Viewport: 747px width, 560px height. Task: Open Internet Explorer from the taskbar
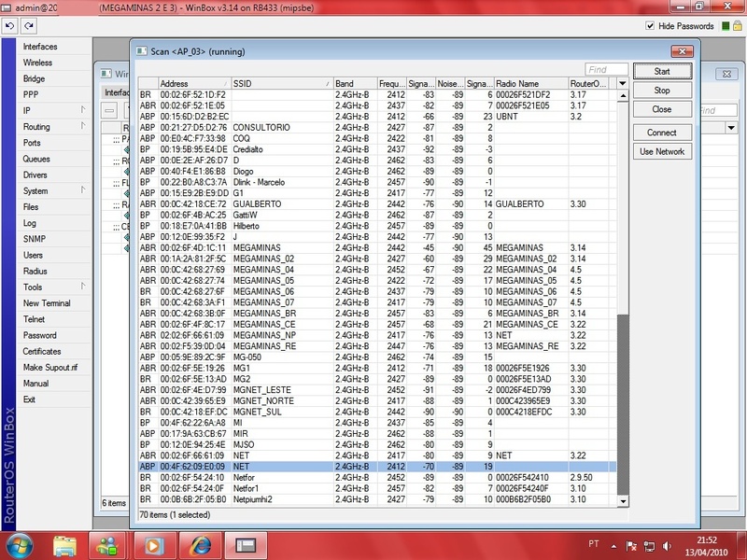200,543
